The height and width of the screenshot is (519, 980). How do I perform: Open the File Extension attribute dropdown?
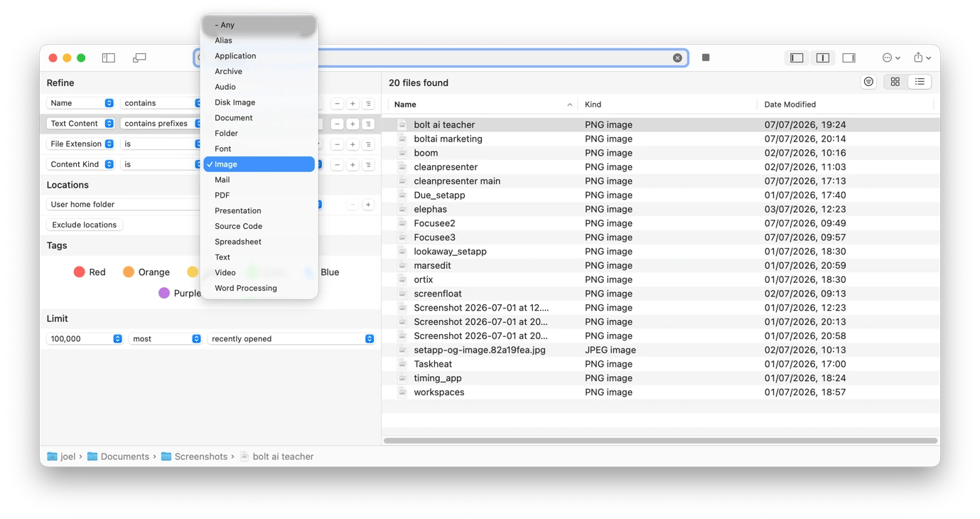80,144
